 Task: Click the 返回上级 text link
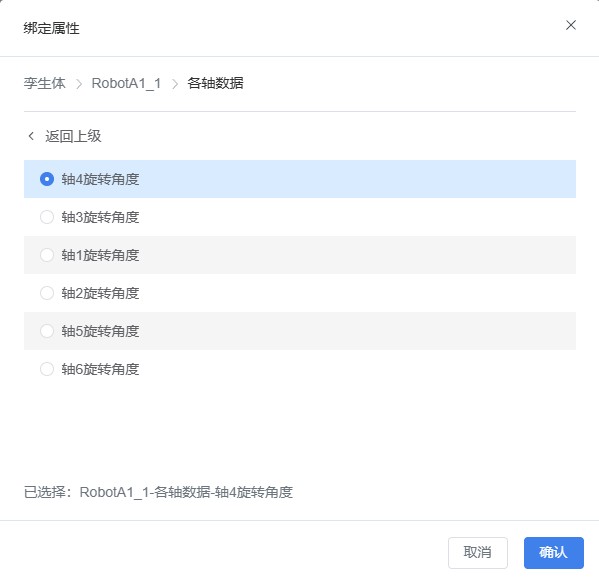pyautogui.click(x=73, y=136)
